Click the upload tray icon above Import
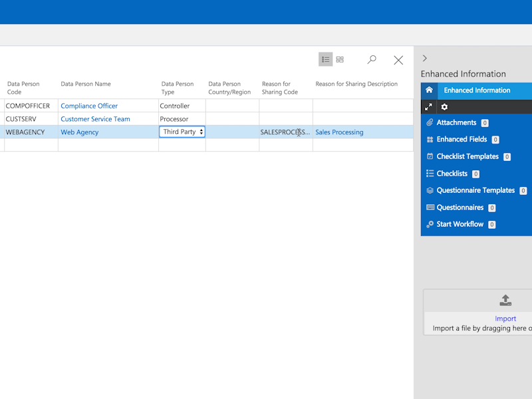The height and width of the screenshot is (399, 532). click(x=505, y=301)
